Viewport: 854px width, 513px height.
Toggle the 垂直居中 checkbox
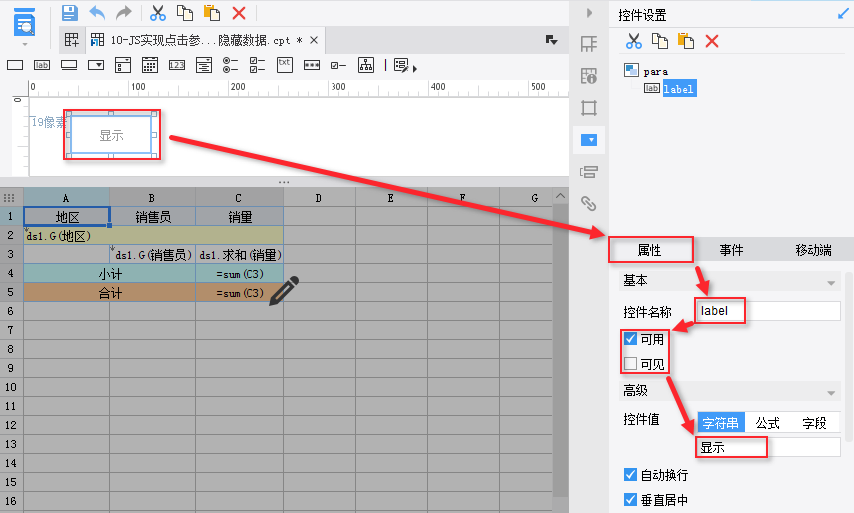(630, 499)
